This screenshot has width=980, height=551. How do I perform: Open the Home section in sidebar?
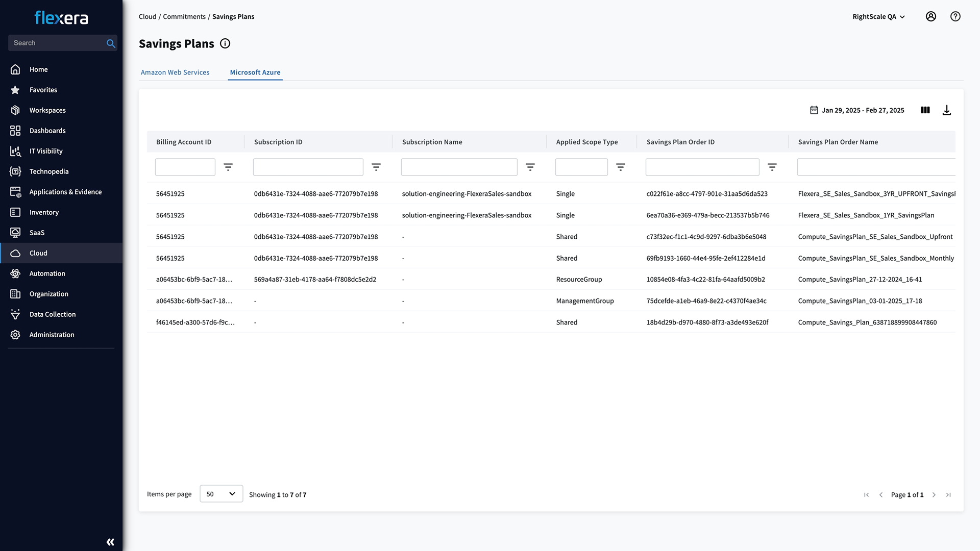click(38, 69)
